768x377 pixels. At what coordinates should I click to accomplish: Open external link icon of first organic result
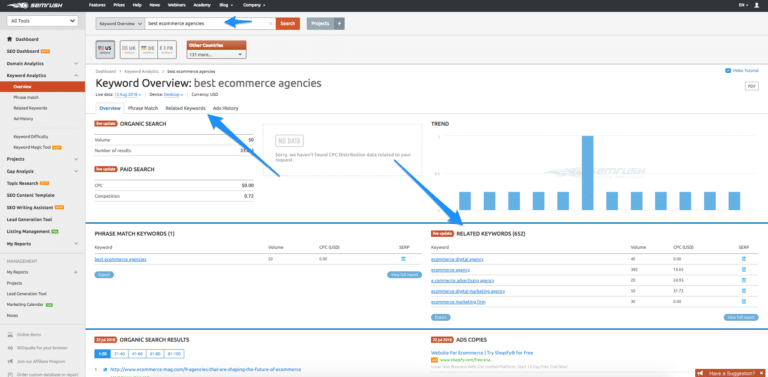(105, 369)
